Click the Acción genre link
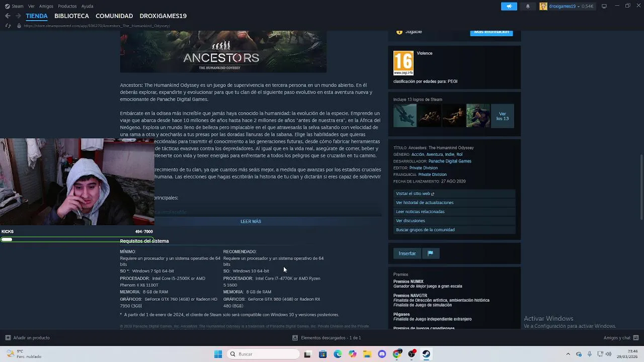The width and height of the screenshot is (644, 362). click(x=418, y=154)
